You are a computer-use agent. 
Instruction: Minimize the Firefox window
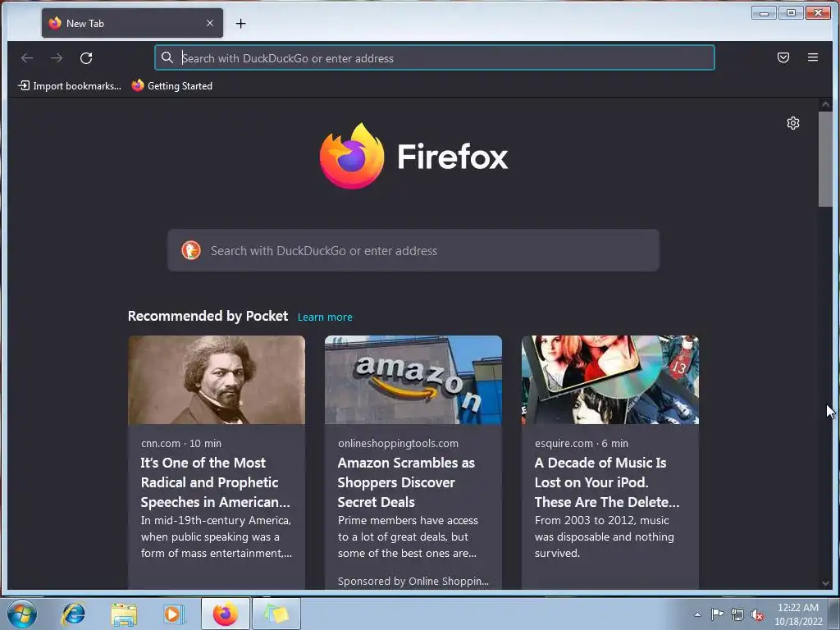[x=764, y=13]
